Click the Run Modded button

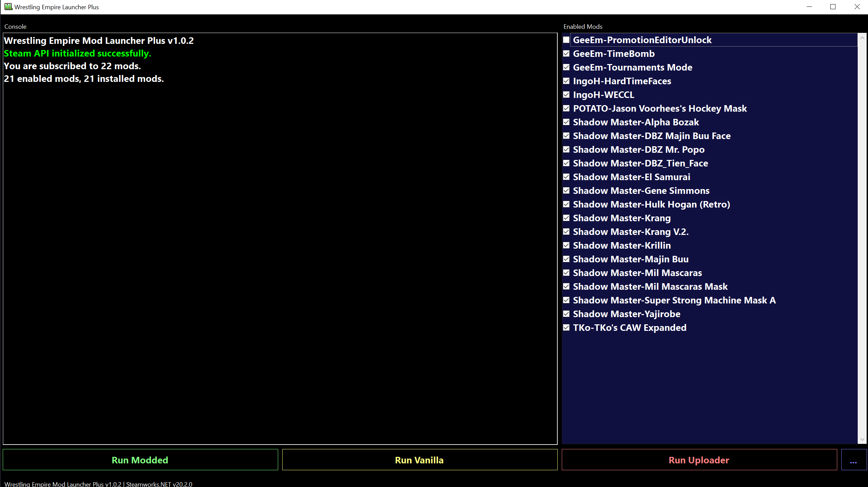tap(140, 460)
